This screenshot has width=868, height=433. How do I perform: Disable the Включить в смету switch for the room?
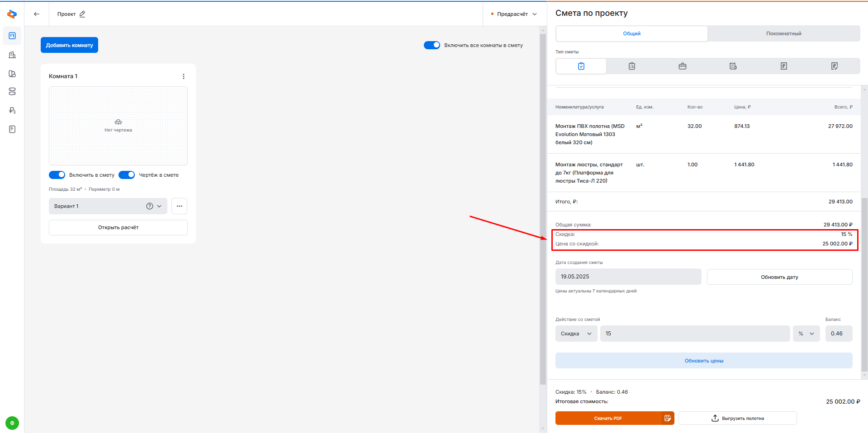tap(57, 175)
